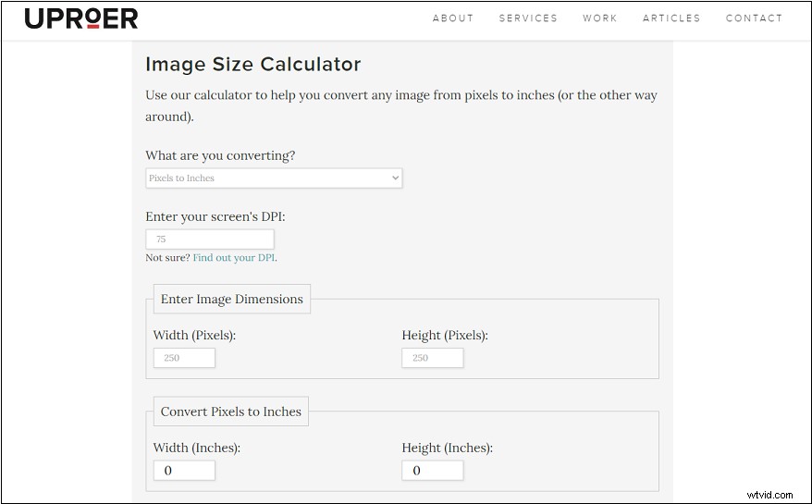Select the Width (Pixels) input box
The height and width of the screenshot is (504, 812).
click(x=184, y=358)
